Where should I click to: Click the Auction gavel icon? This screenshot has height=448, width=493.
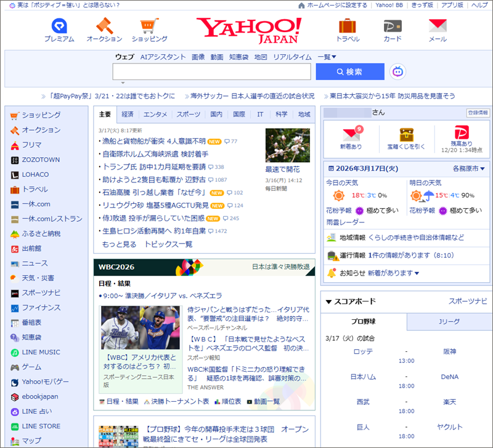tap(104, 26)
